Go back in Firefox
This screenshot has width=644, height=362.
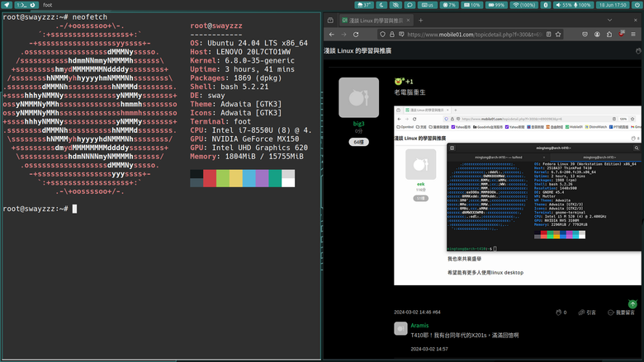[x=331, y=35]
